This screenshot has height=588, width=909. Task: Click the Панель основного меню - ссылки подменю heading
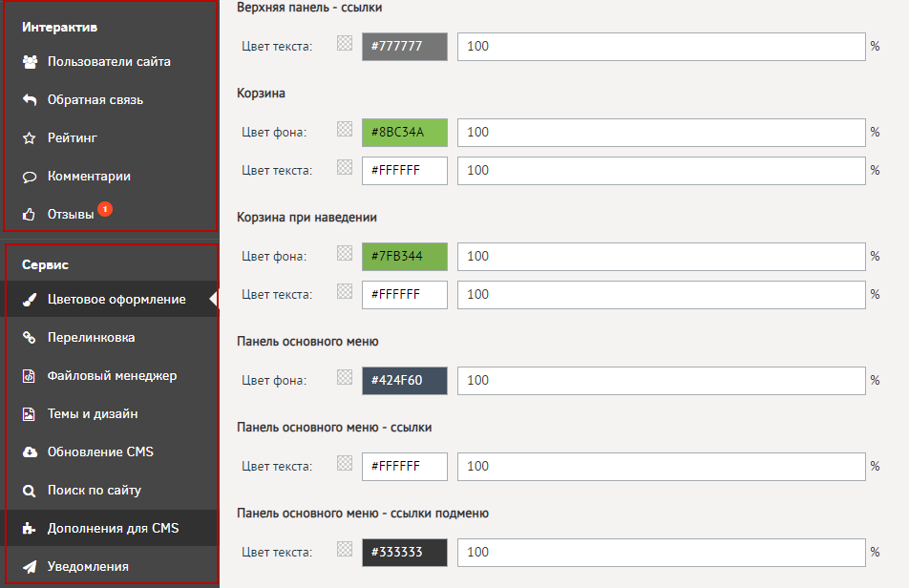363,514
